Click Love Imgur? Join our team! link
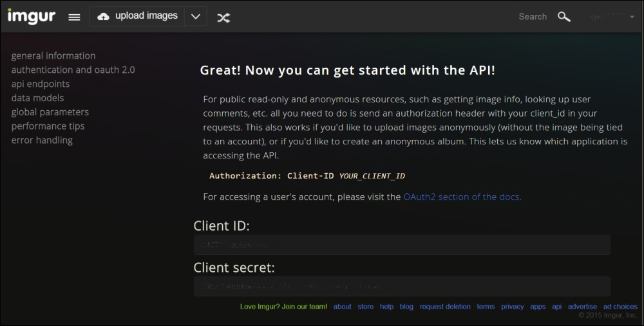 coord(283,307)
